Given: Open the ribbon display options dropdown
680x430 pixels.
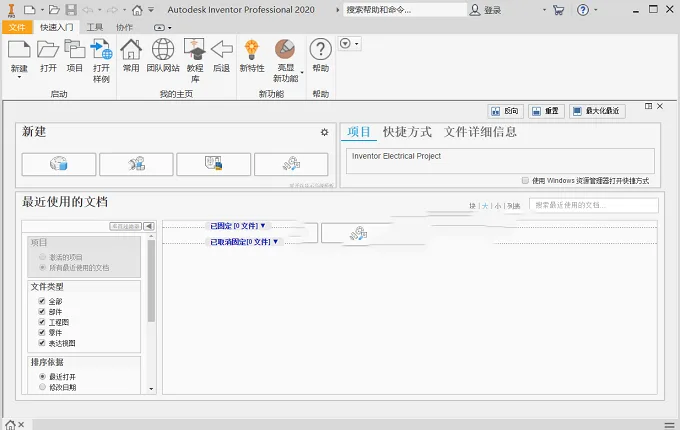Looking at the screenshot, I should pyautogui.click(x=162, y=28).
